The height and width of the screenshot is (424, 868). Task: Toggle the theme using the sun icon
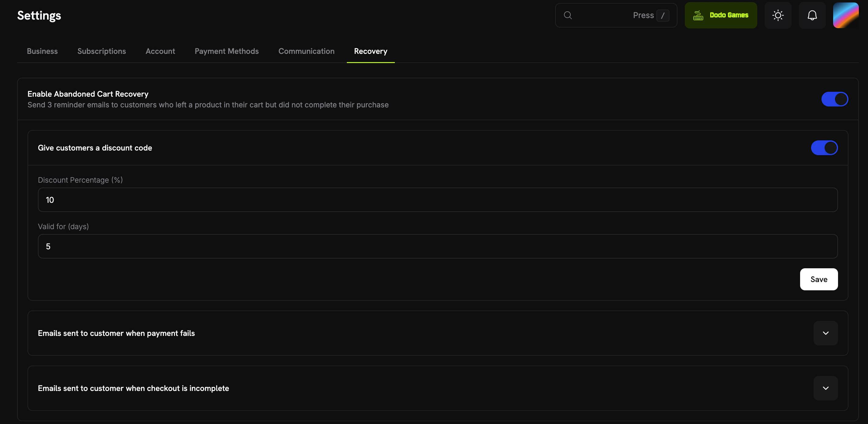[x=778, y=15]
